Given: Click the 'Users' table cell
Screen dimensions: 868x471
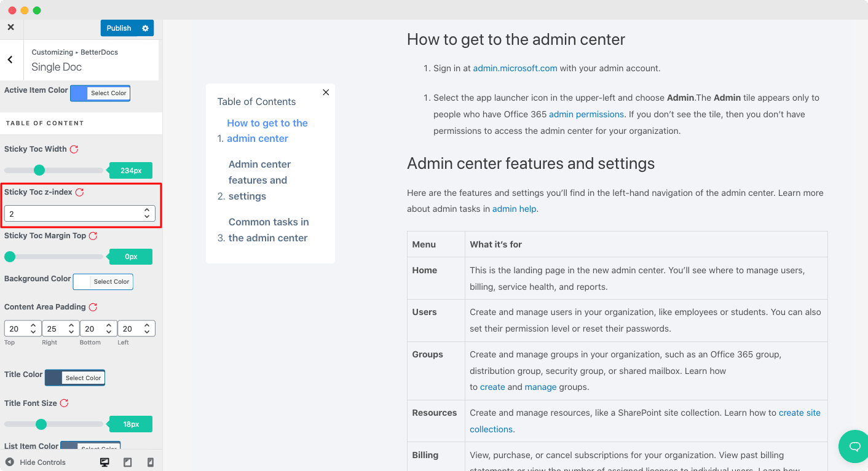Looking at the screenshot, I should (436, 321).
